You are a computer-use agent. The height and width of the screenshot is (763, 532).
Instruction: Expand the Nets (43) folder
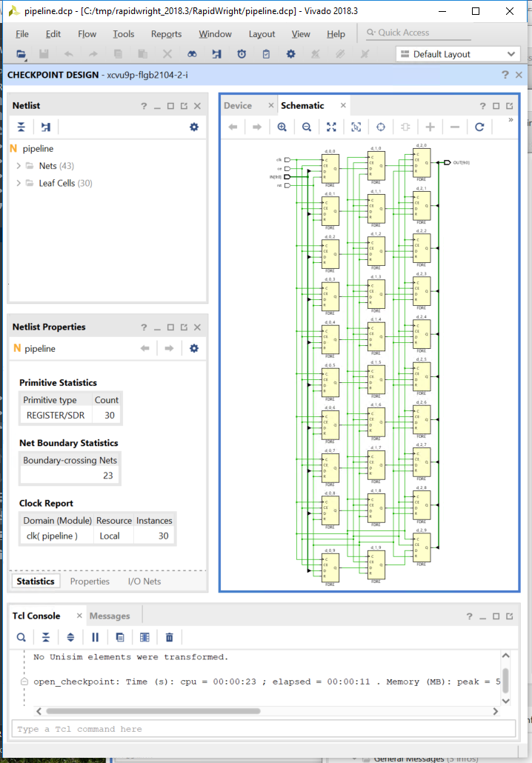19,166
